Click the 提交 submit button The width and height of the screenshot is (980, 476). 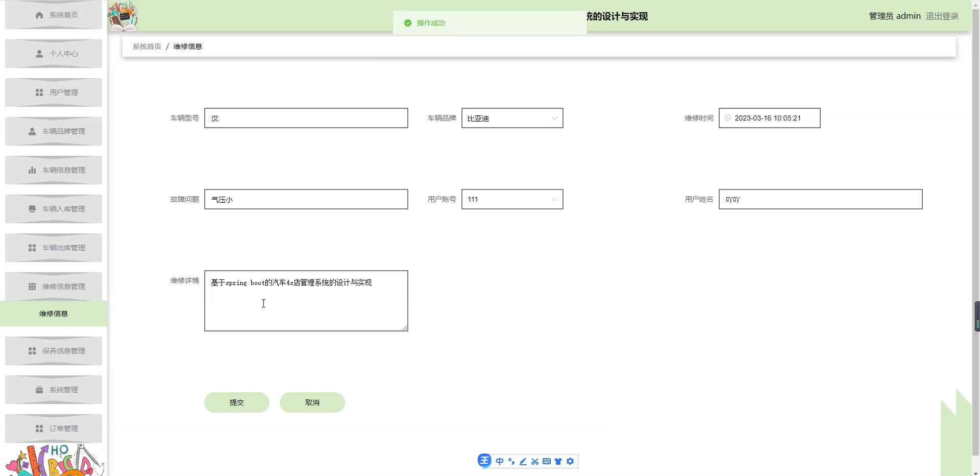pyautogui.click(x=236, y=402)
